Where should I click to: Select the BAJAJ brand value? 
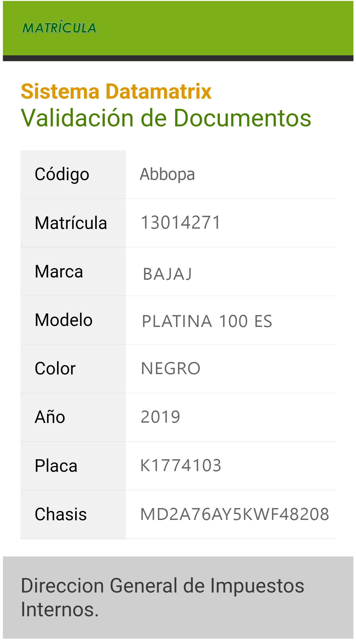point(167,274)
